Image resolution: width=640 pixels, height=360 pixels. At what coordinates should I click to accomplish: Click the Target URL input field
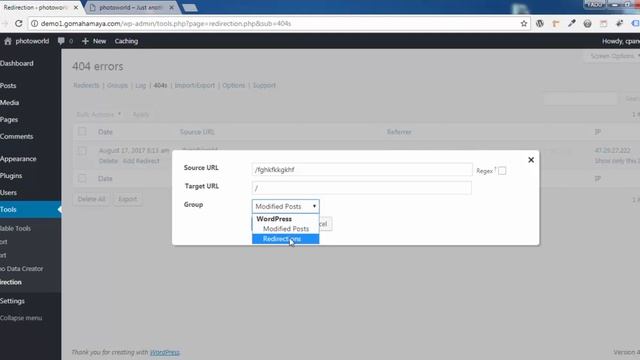click(362, 188)
